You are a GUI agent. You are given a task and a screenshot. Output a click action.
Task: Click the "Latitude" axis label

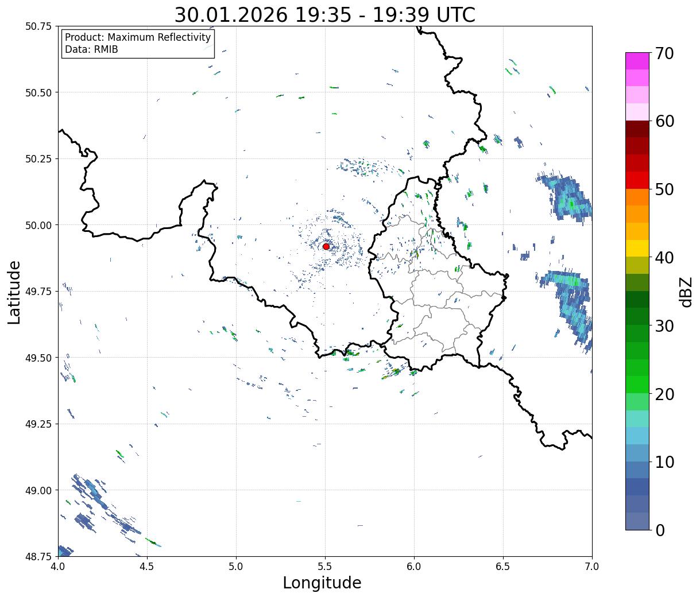(14, 292)
